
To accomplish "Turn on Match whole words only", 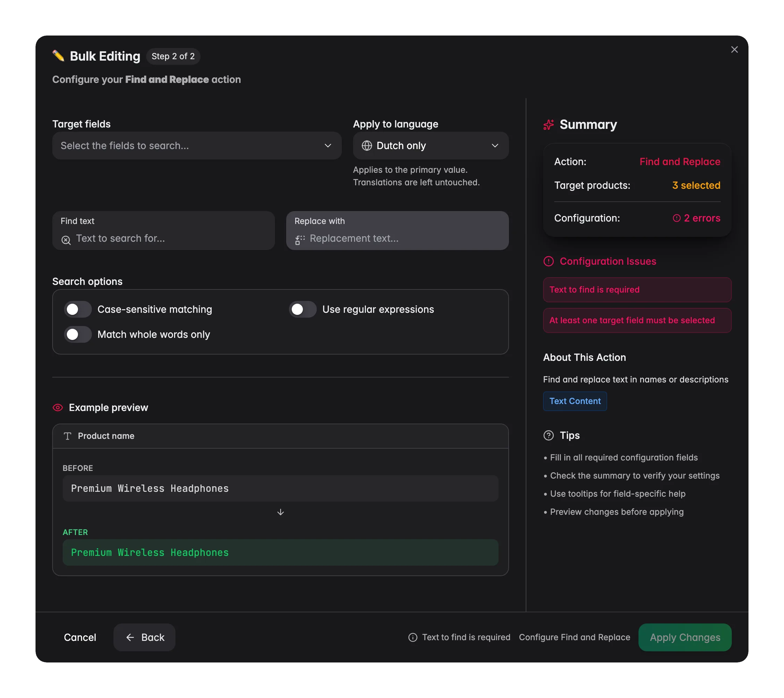I will pos(78,335).
